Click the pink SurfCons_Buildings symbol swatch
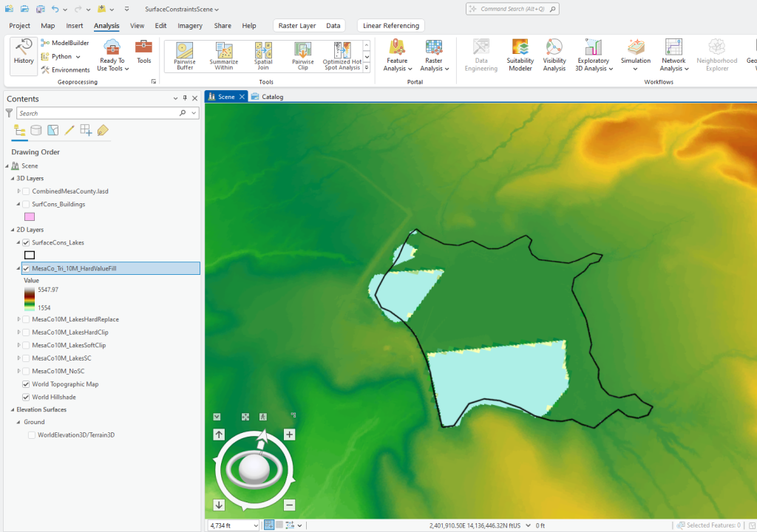 click(x=30, y=216)
